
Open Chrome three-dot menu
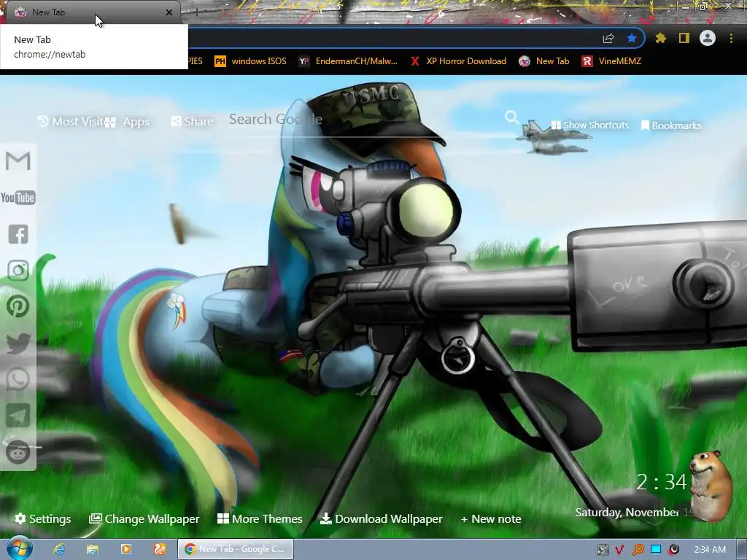click(731, 38)
